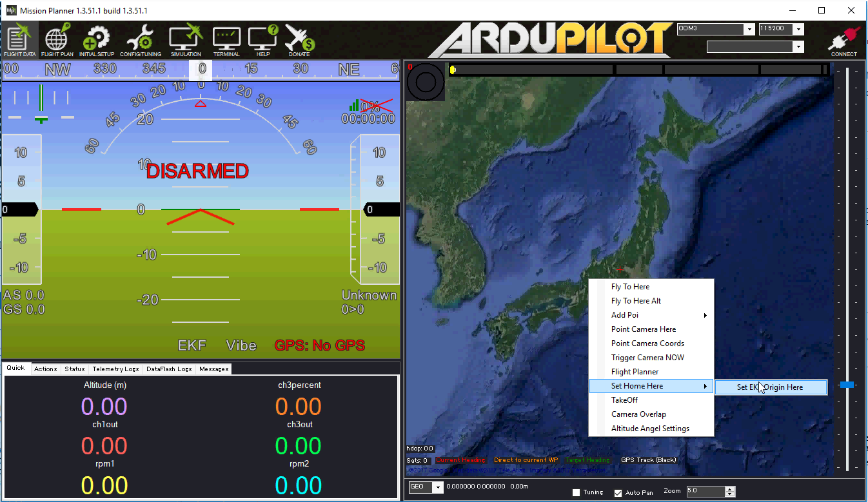Click the Donate plane icon
868x502 pixels.
point(299,39)
